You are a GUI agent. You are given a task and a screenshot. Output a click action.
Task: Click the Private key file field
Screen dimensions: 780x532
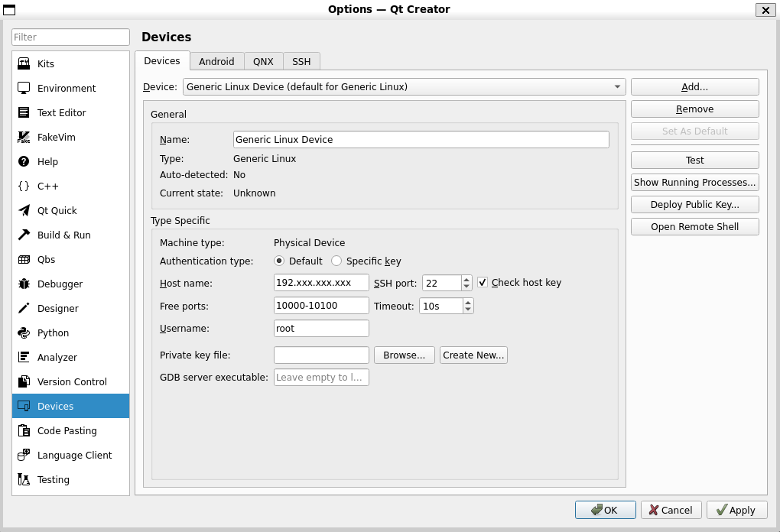click(321, 355)
